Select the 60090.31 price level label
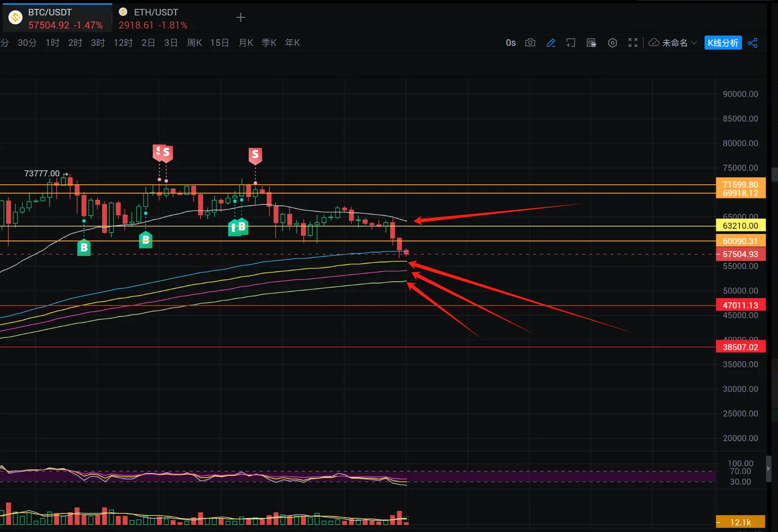 [x=741, y=241]
